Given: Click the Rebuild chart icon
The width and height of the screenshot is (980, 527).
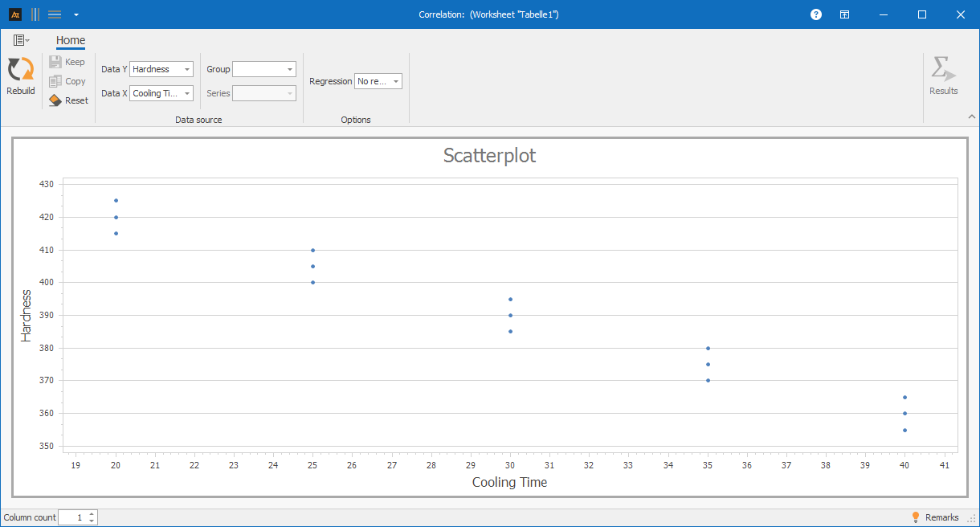Looking at the screenshot, I should pyautogui.click(x=21, y=71).
